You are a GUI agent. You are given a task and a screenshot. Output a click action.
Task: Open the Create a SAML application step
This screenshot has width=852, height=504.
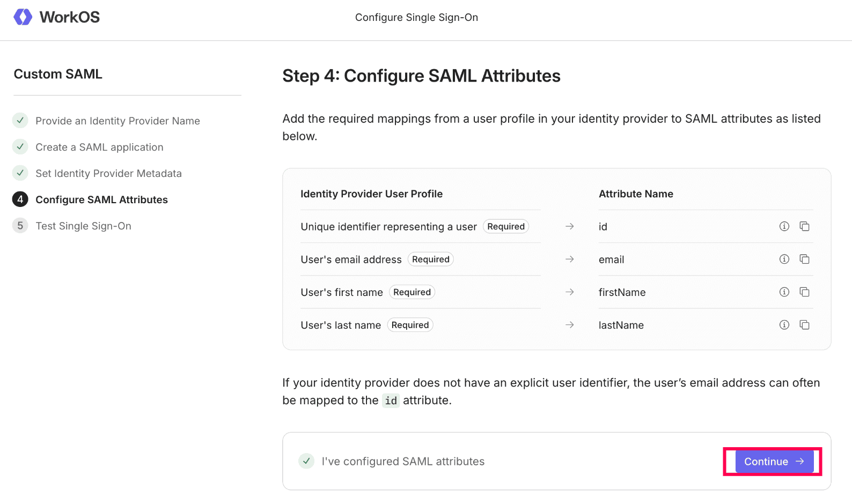[x=99, y=147]
